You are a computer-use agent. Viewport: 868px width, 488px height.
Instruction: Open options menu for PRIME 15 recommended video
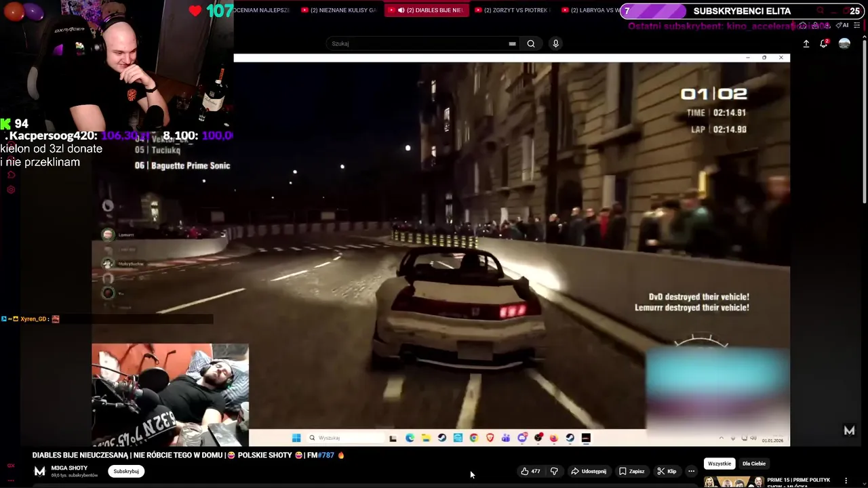click(846, 481)
